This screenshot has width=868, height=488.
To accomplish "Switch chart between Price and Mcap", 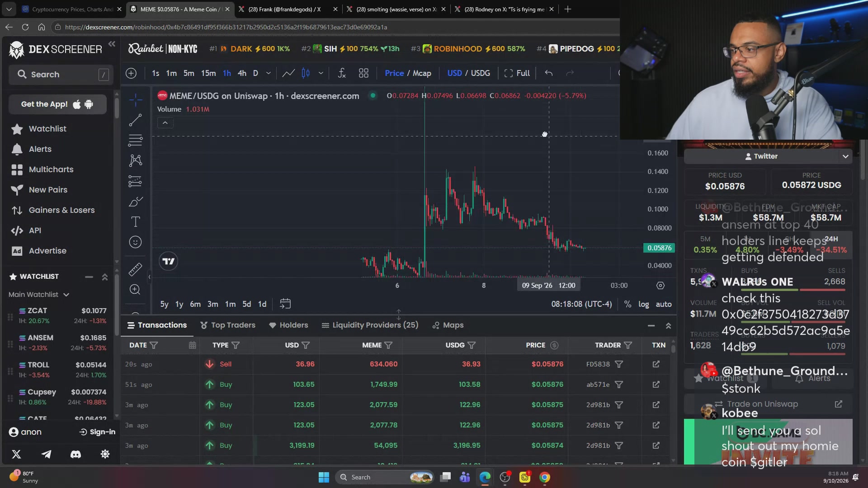I will pyautogui.click(x=408, y=73).
